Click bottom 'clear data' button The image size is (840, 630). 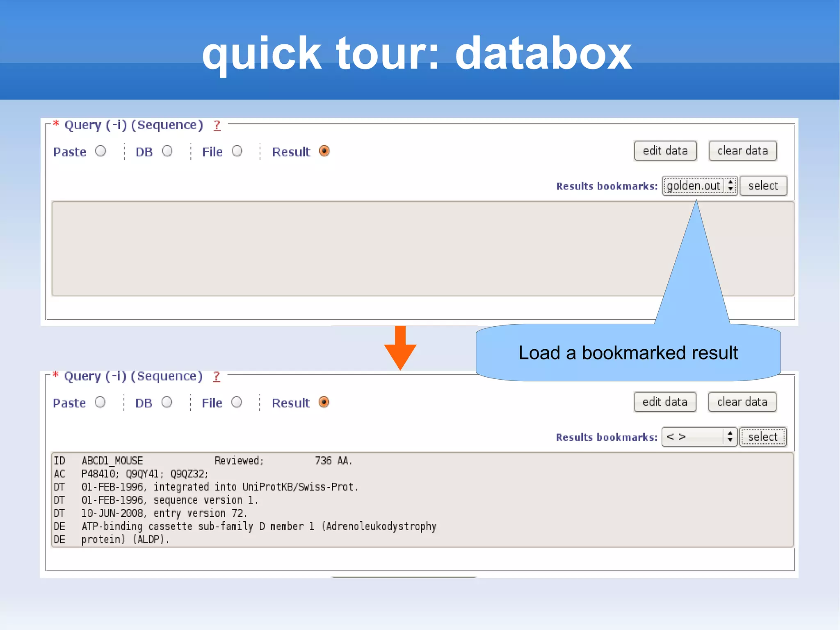(x=742, y=402)
